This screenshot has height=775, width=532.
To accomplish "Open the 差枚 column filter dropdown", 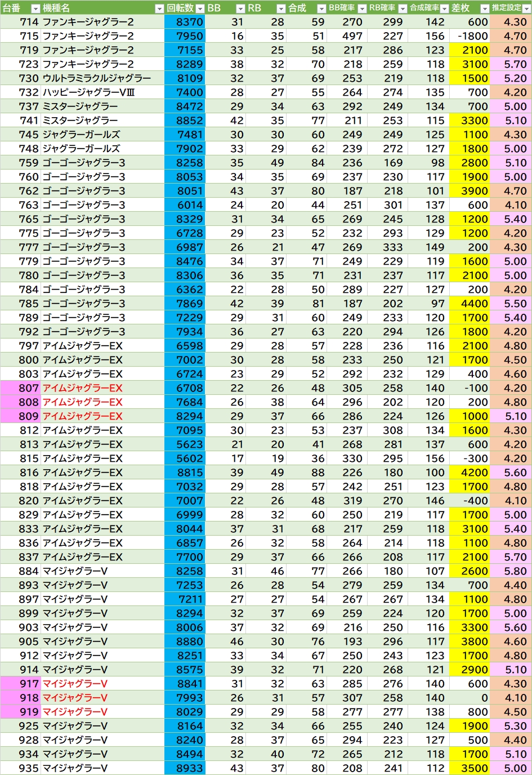I will pos(485,8).
